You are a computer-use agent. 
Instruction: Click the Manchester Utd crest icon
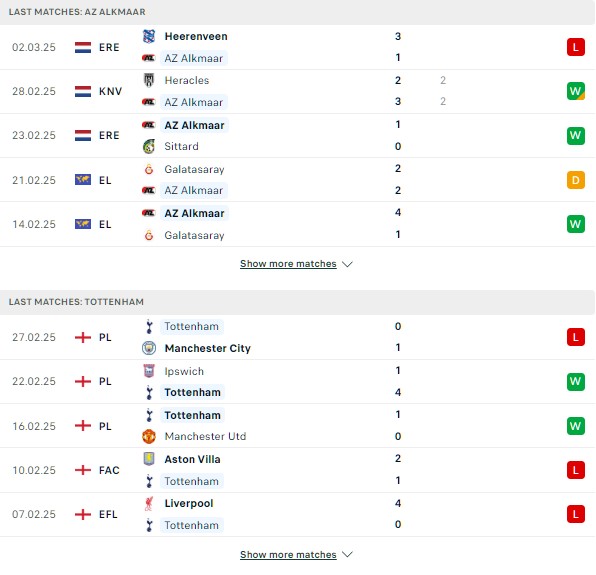(149, 436)
